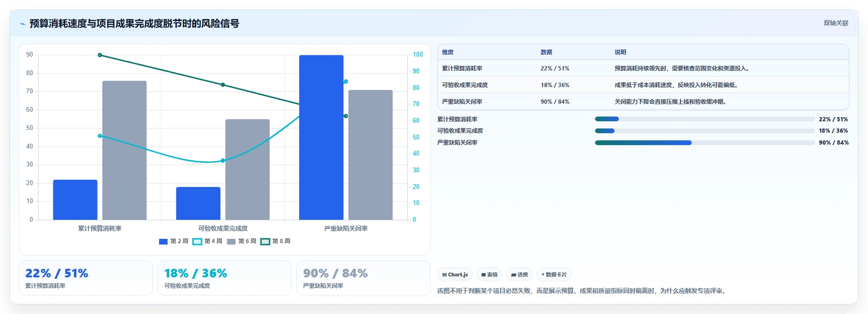Click the title icon beside 预算消耗速度 heading
This screenshot has width=868, height=314.
point(22,24)
